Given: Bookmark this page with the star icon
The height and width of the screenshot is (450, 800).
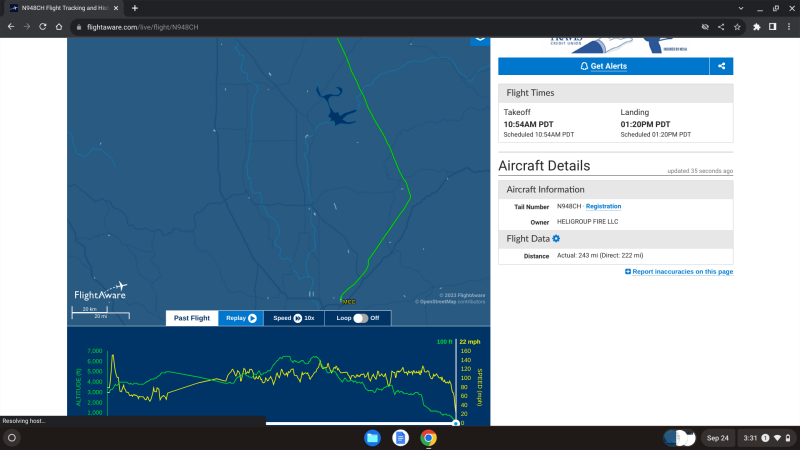Looking at the screenshot, I should pos(737,27).
